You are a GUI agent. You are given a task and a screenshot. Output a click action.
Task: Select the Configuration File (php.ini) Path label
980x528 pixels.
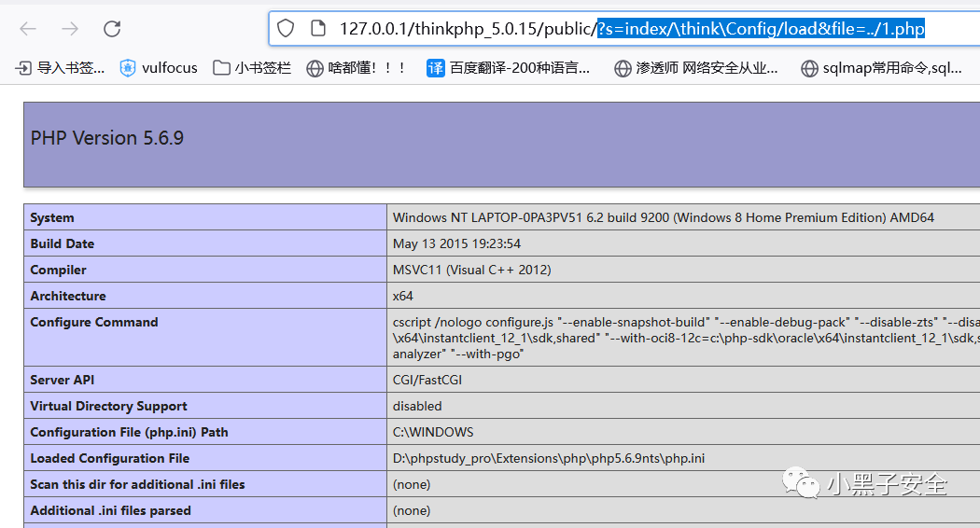(x=129, y=433)
